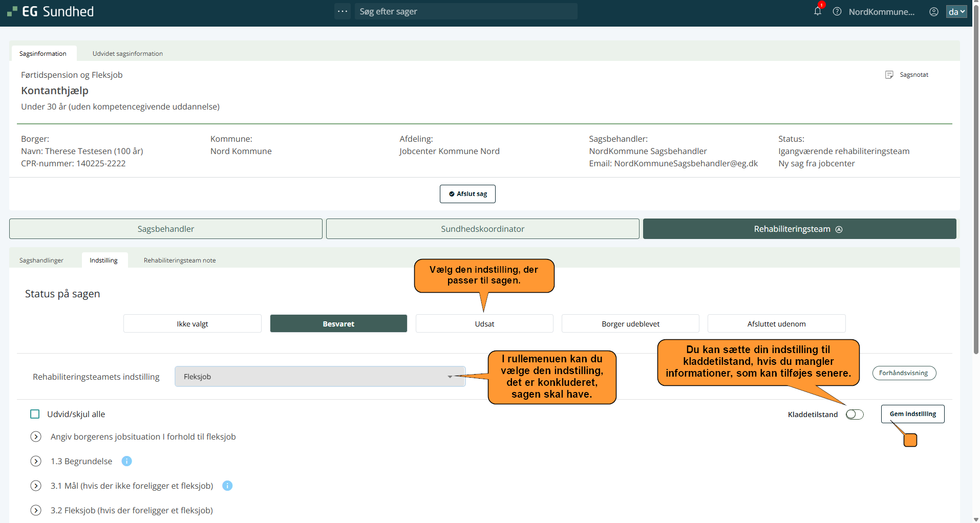This screenshot has width=980, height=523.
Task: Expand the 3.2 Fleksjob section
Action: (36, 510)
